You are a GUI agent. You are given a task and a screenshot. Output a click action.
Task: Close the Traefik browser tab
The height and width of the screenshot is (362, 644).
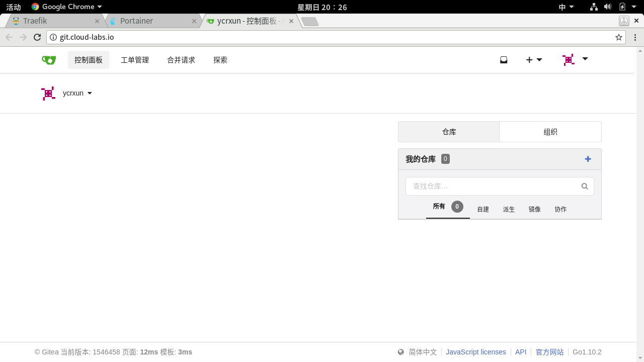pos(97,21)
